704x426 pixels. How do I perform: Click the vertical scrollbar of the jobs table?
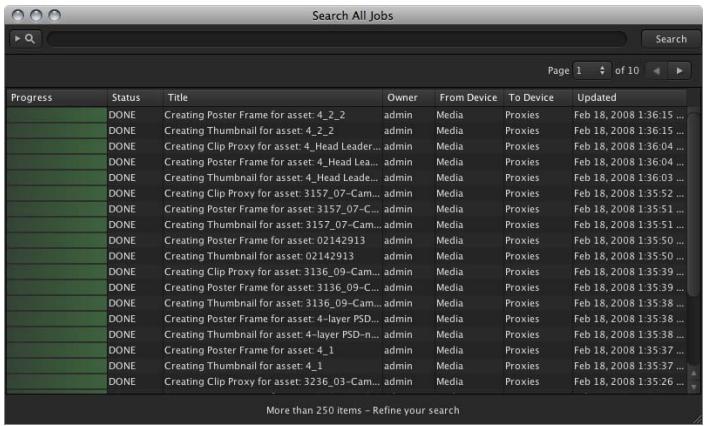point(695,202)
